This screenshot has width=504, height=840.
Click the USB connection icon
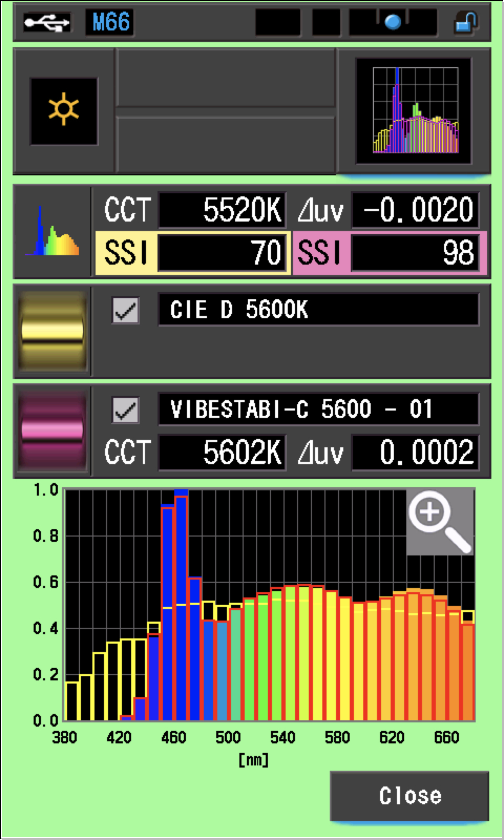[x=46, y=23]
